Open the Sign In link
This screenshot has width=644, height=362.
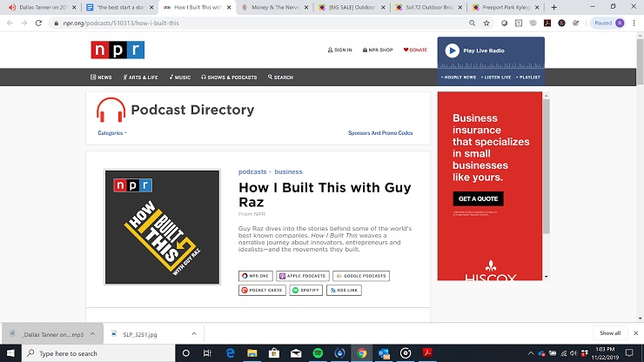pyautogui.click(x=339, y=50)
